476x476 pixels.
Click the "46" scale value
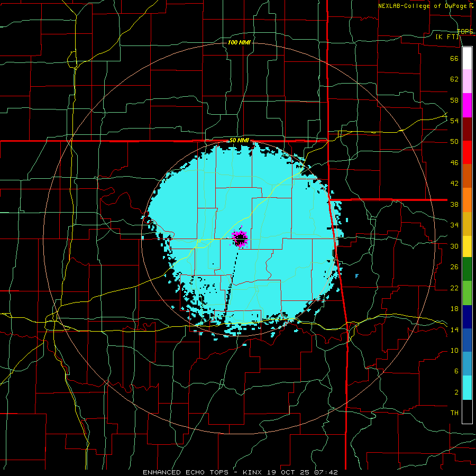click(x=454, y=163)
